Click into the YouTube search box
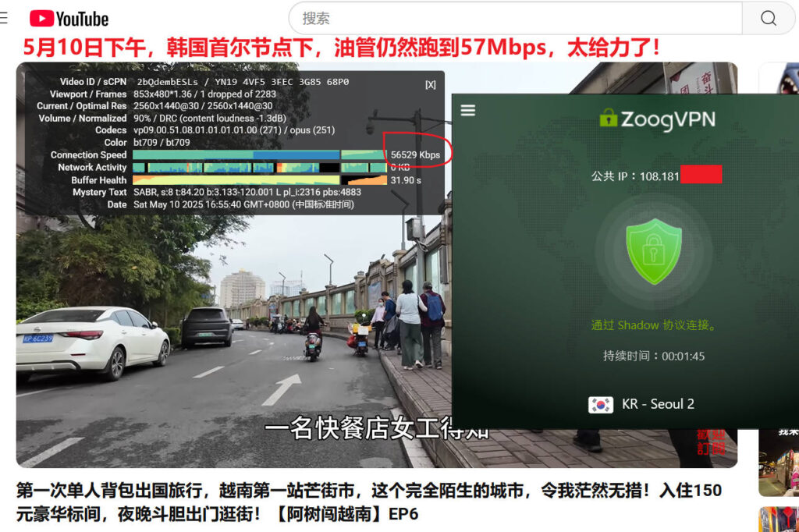 515,18
